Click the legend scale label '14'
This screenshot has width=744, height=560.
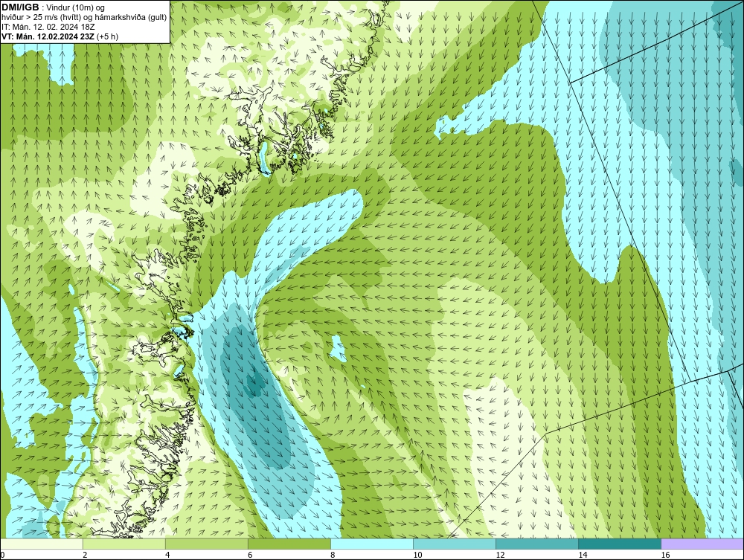(x=583, y=555)
